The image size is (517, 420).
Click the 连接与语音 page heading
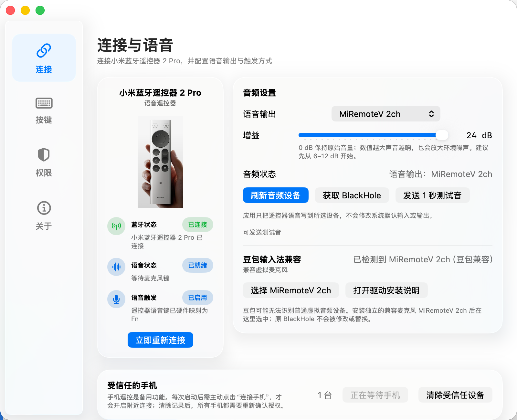135,45
